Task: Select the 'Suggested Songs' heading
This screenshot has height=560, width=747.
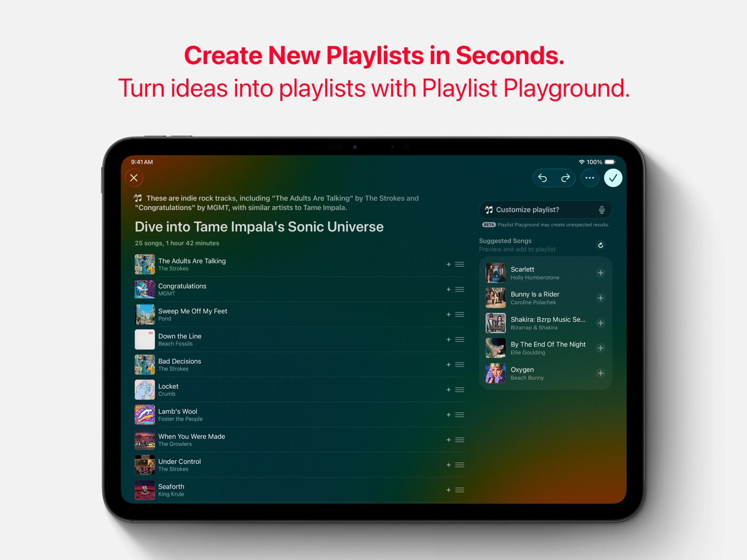Action: click(505, 241)
